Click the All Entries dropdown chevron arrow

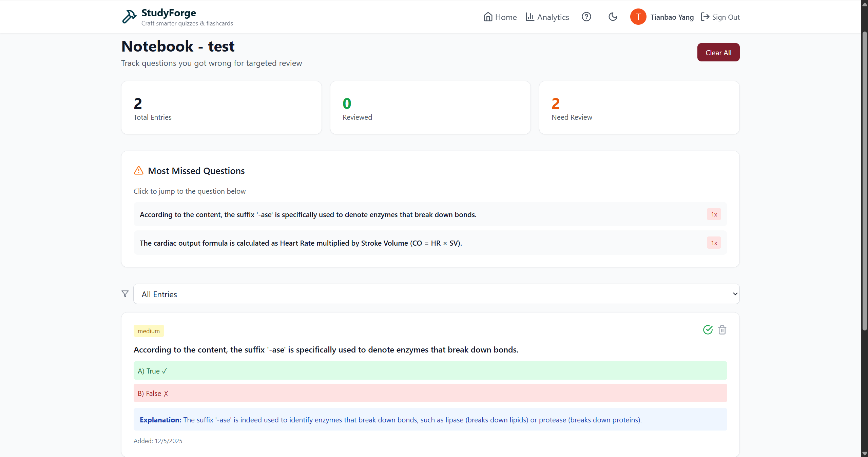(735, 294)
